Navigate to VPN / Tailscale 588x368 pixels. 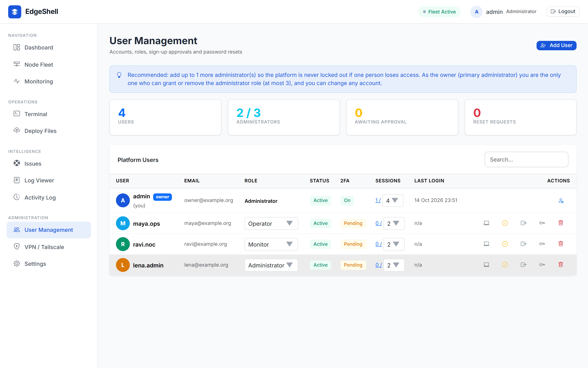pyautogui.click(x=49, y=247)
